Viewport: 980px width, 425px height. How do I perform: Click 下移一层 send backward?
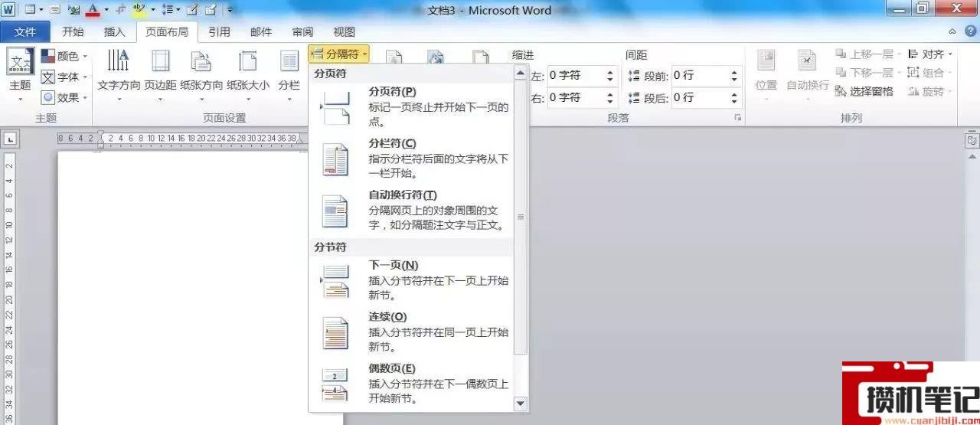pos(868,73)
